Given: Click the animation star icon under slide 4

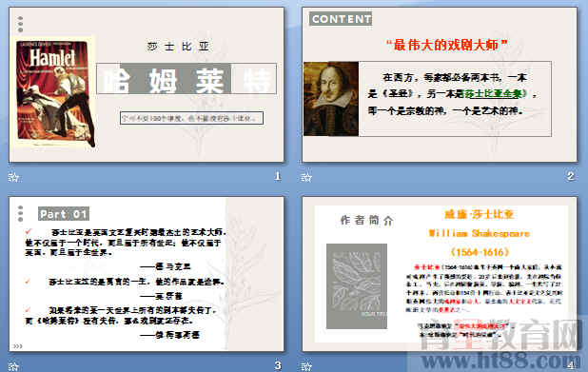Looking at the screenshot, I should [x=306, y=365].
